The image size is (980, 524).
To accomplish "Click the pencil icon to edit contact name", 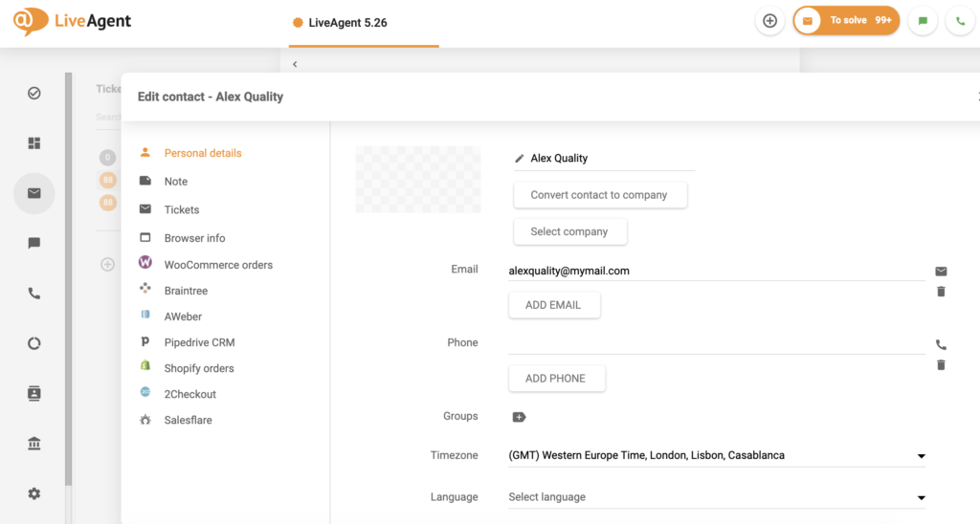I will pyautogui.click(x=520, y=159).
